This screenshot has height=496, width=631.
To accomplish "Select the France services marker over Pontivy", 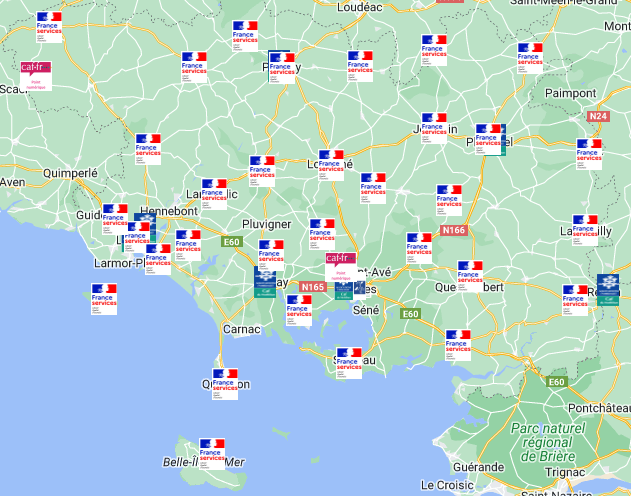I will pos(282,68).
